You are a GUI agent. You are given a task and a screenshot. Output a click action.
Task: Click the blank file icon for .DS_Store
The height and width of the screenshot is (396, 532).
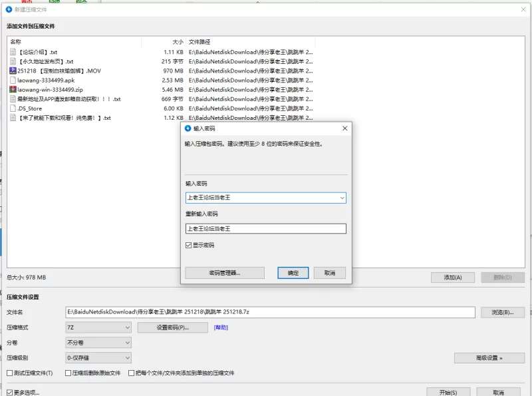point(13,108)
